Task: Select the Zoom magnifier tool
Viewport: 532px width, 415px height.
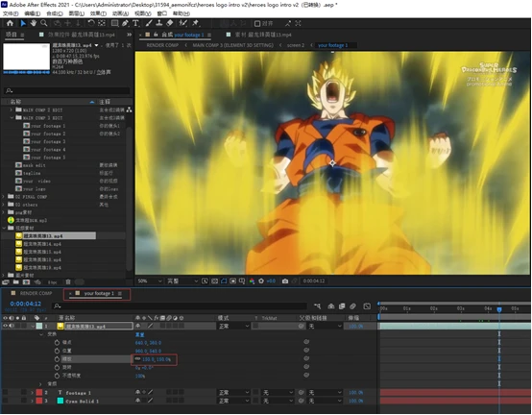Action: [x=44, y=23]
